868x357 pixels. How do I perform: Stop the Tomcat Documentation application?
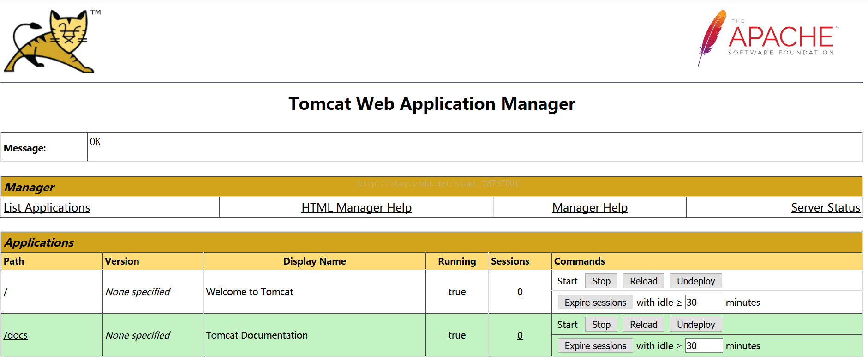(601, 325)
